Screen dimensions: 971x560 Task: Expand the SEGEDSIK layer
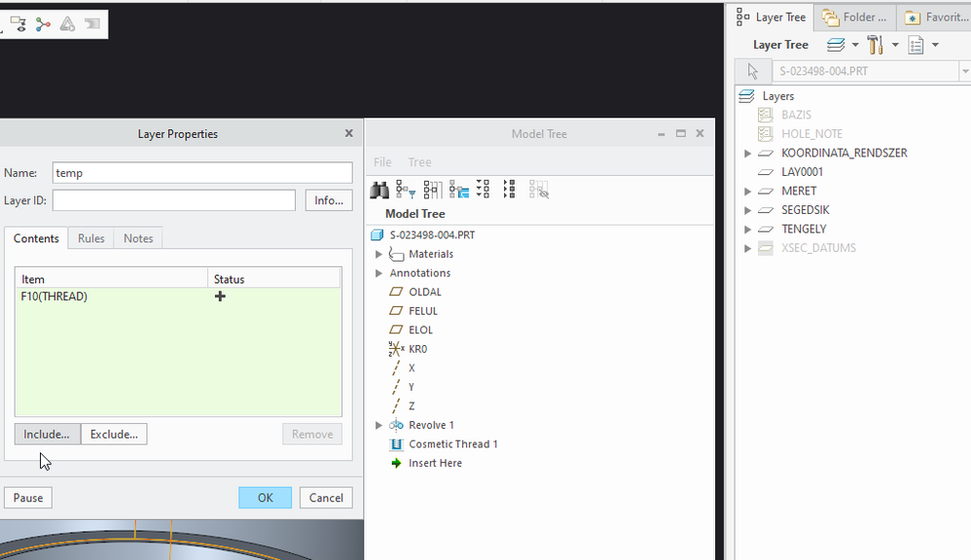pyautogui.click(x=747, y=210)
